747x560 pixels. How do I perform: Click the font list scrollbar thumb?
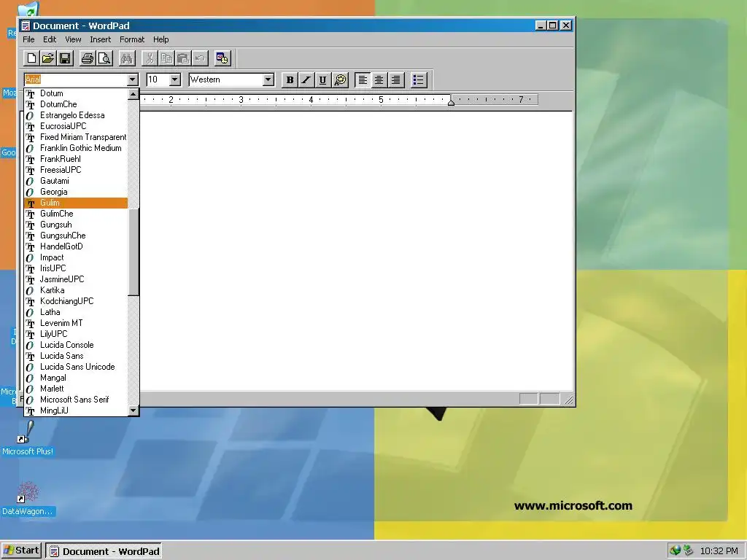coord(133,252)
